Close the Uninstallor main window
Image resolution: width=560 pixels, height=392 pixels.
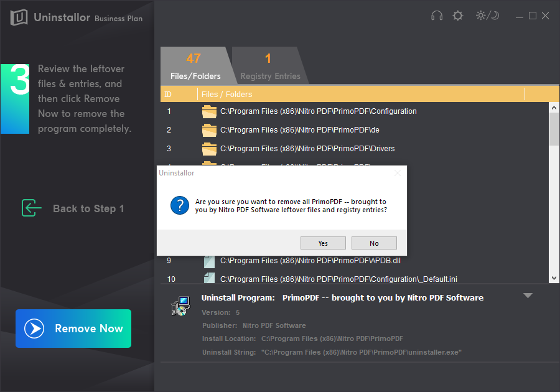tap(545, 16)
